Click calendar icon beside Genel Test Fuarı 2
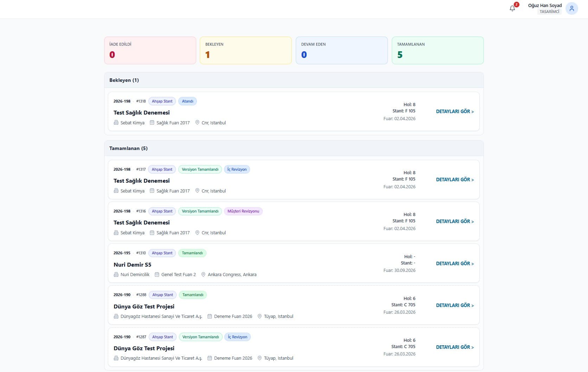Image resolution: width=588 pixels, height=372 pixels. pos(157,274)
